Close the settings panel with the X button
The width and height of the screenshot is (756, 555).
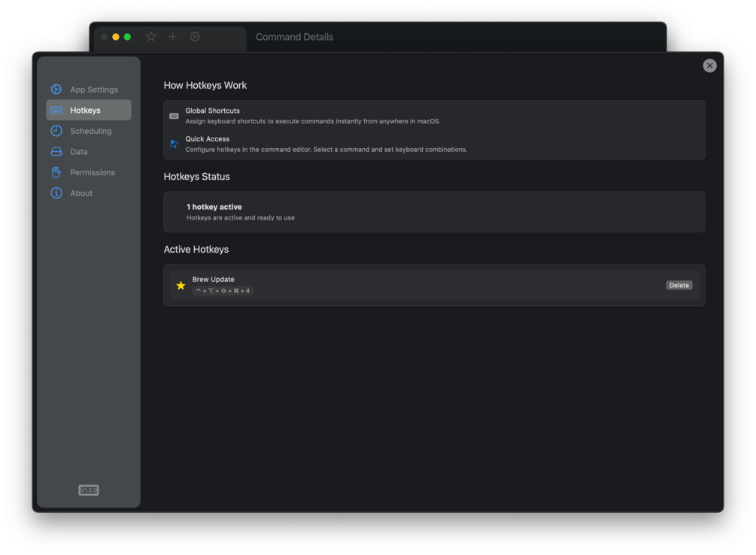tap(709, 66)
